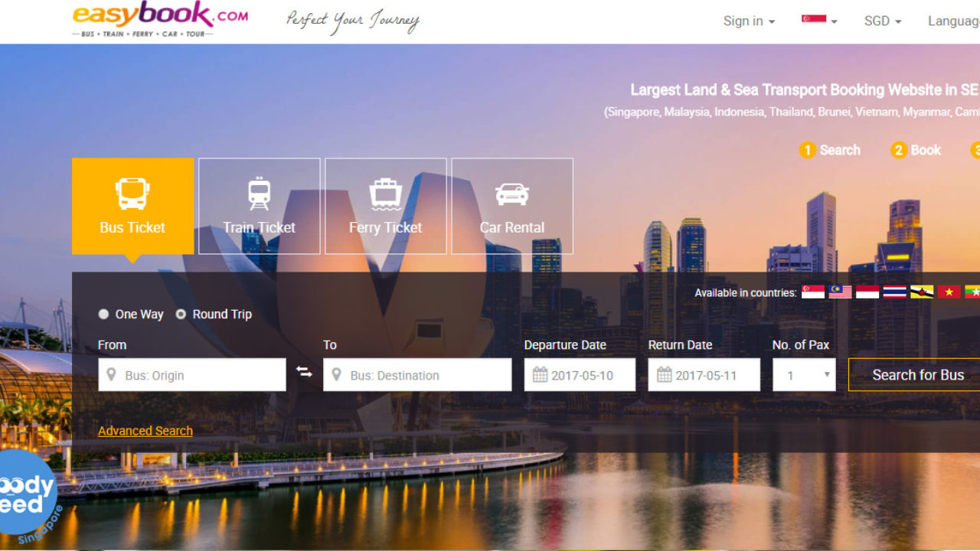Choose the Car Rental car icon
Image resolution: width=980 pixels, height=551 pixels.
pos(511,194)
